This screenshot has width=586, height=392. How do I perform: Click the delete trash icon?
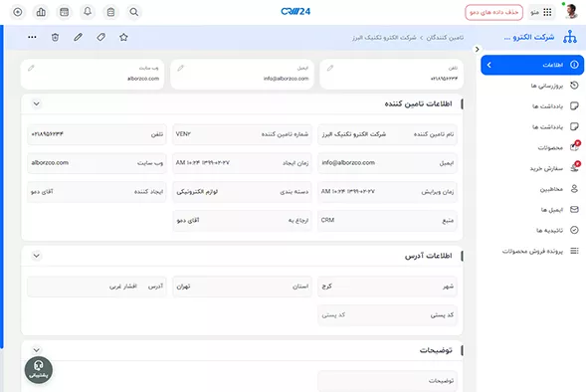(56, 37)
